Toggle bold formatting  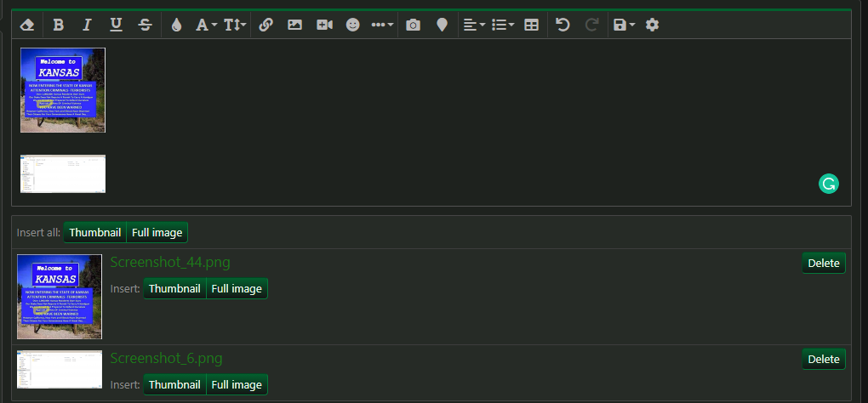click(x=58, y=25)
